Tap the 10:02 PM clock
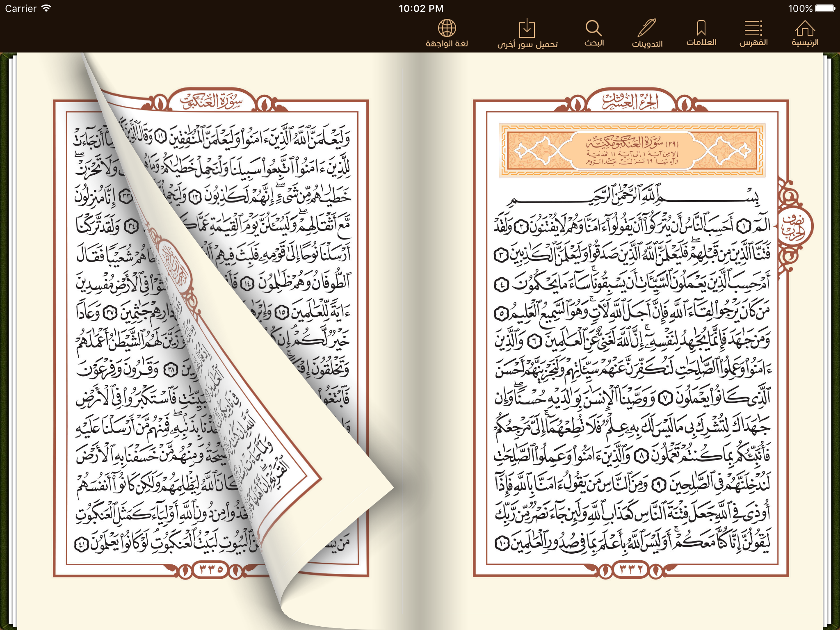 tap(421, 8)
